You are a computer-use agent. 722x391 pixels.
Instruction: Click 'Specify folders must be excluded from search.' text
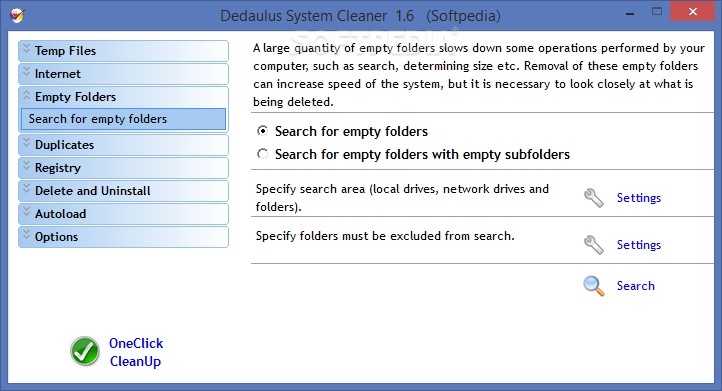385,236
